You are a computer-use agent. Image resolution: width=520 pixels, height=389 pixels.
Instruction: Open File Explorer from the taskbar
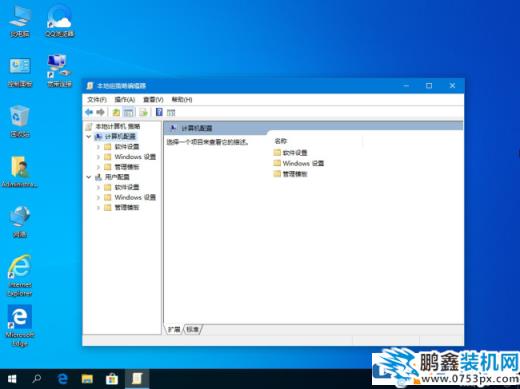click(x=87, y=379)
